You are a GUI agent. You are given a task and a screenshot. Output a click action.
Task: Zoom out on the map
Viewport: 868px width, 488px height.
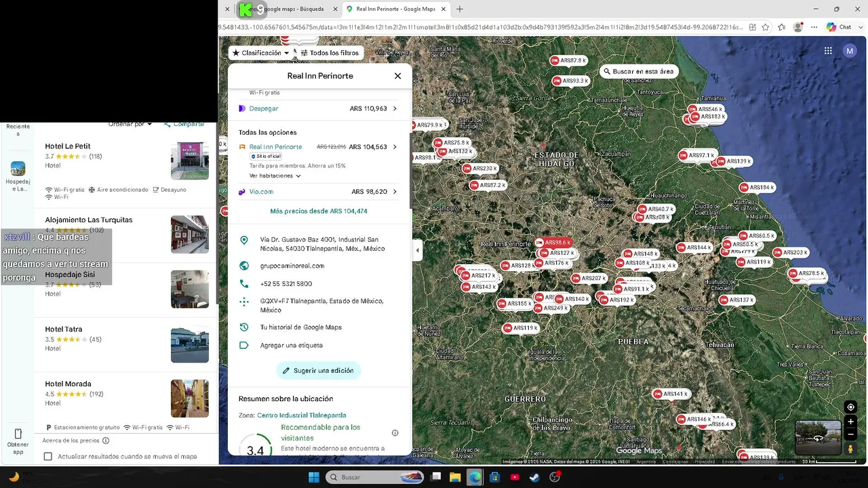click(x=850, y=434)
